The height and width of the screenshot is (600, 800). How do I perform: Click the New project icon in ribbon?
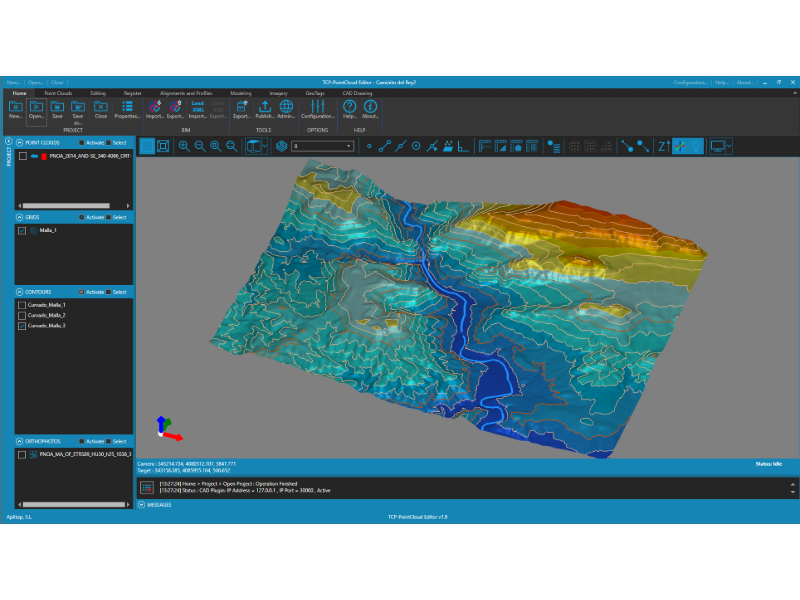15,107
